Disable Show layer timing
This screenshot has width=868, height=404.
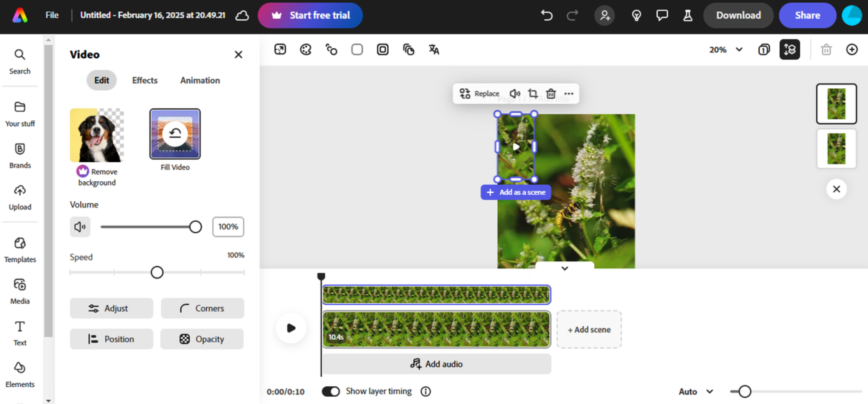click(x=331, y=391)
